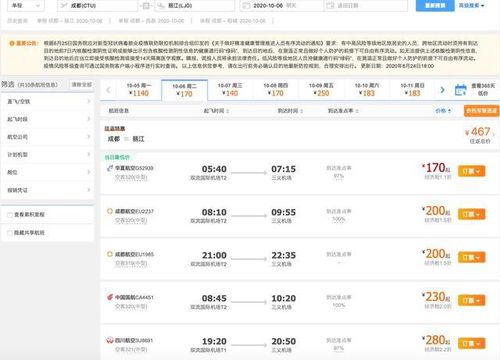This screenshot has height=360, width=500.
Task: Open the departure date 2020-10-06 picker
Action: click(x=282, y=5)
